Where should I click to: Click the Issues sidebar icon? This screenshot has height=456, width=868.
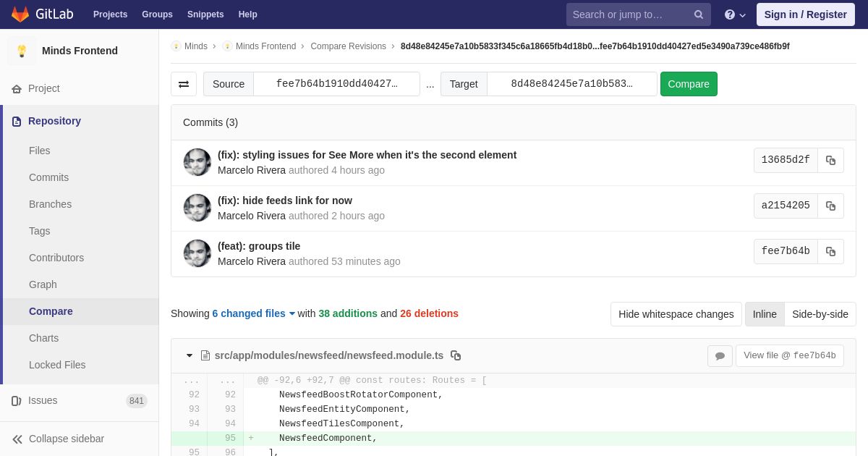(17, 400)
